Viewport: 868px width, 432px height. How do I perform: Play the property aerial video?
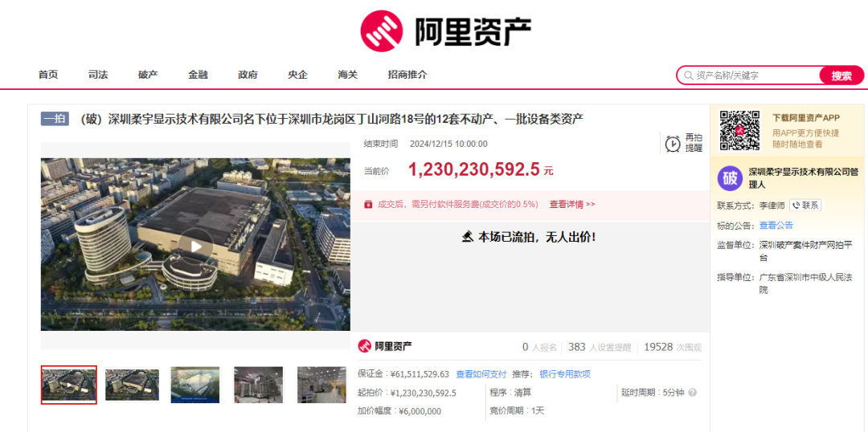coord(195,247)
